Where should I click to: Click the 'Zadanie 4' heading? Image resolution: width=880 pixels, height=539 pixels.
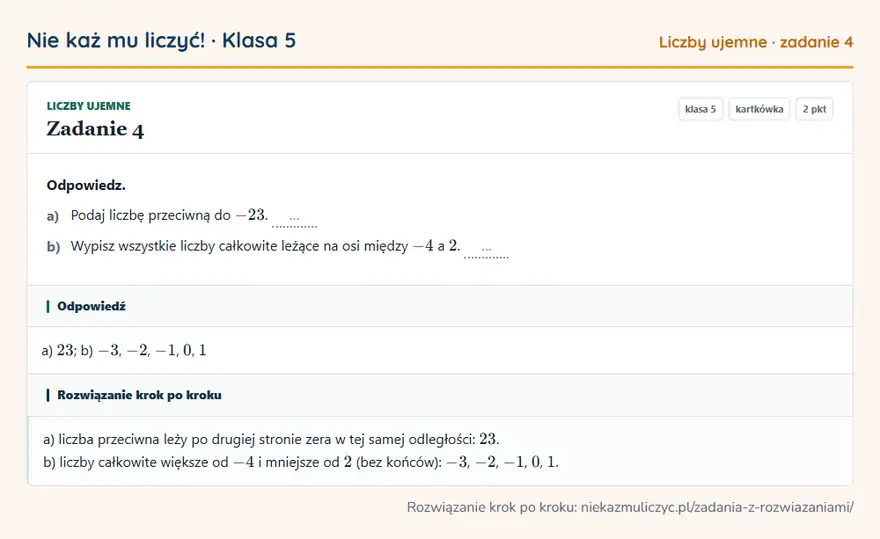(x=95, y=129)
